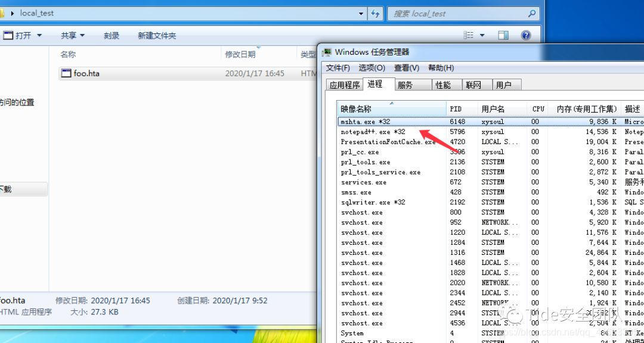Click the change view icon in Explorer toolbar
644x343 pixels.
click(x=469, y=35)
